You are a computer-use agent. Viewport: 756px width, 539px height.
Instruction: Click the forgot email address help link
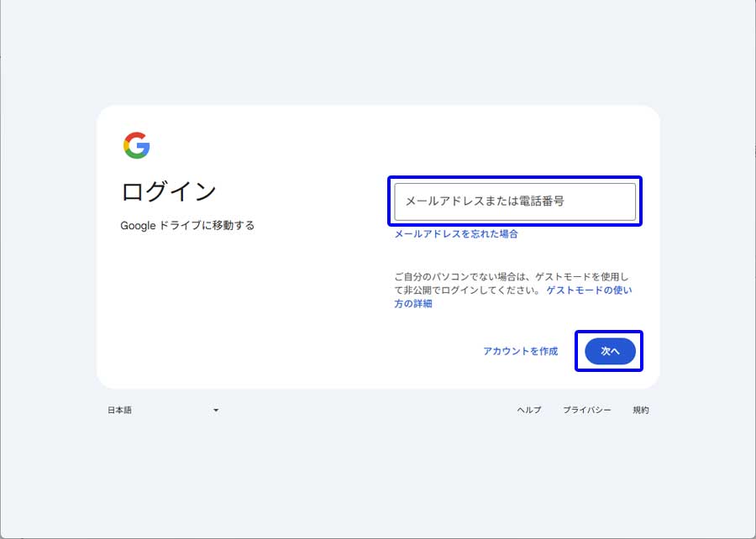click(x=456, y=234)
